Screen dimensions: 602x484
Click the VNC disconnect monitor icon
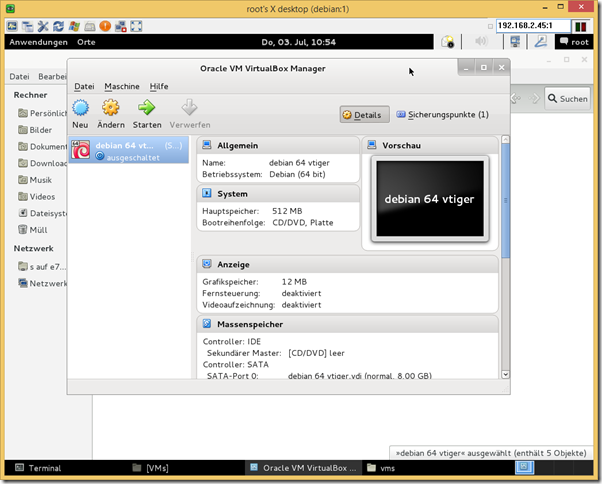[x=121, y=26]
